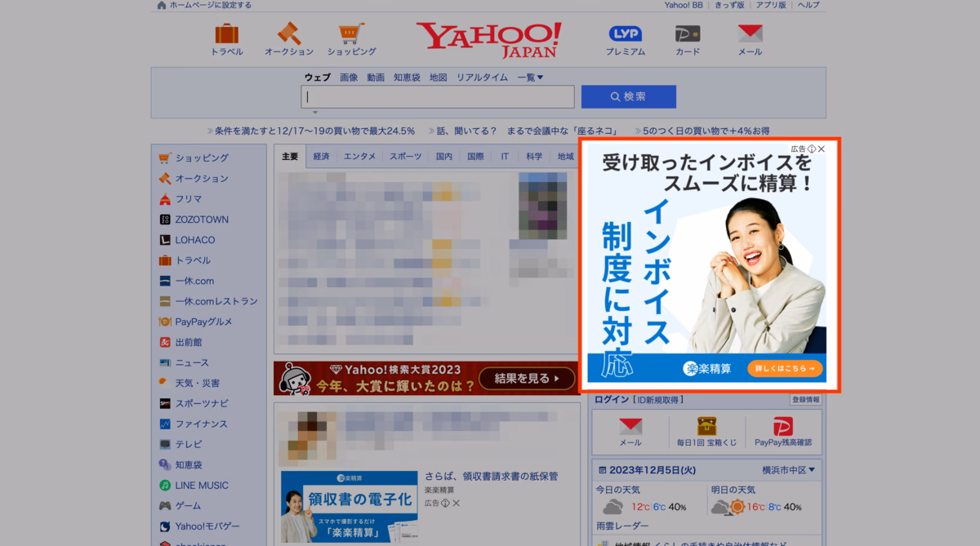The image size is (980, 546).
Task: Open the ID新規取得 link
Action: [658, 400]
